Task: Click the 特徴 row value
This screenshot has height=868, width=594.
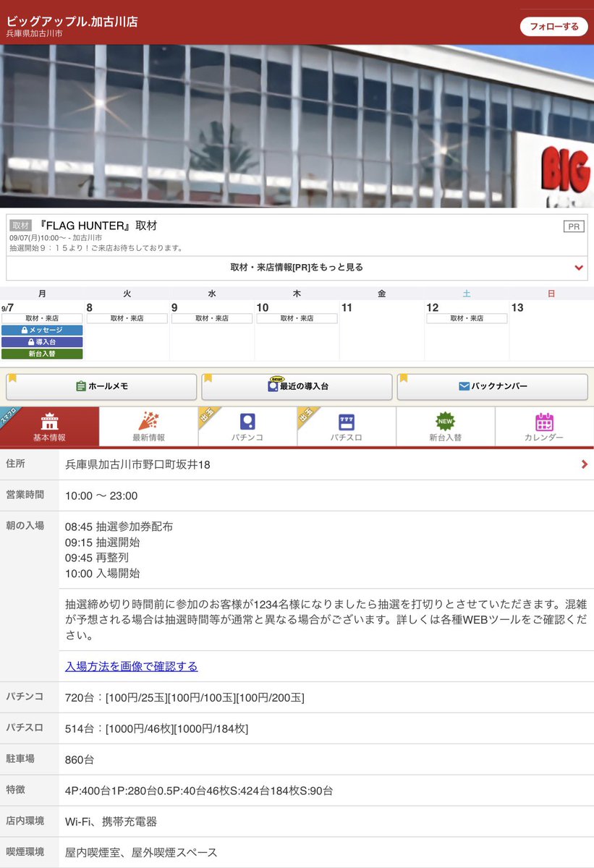Action: (199, 791)
